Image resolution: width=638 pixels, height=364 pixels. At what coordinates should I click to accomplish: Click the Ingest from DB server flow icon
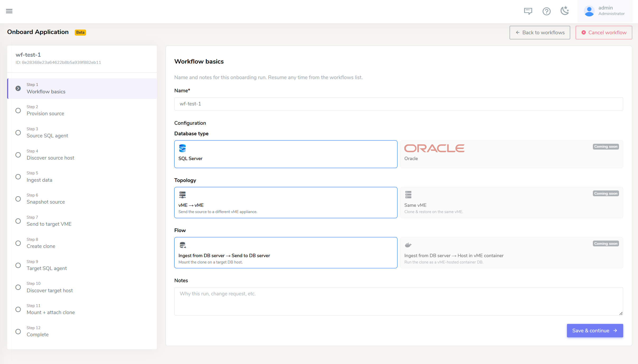182,245
